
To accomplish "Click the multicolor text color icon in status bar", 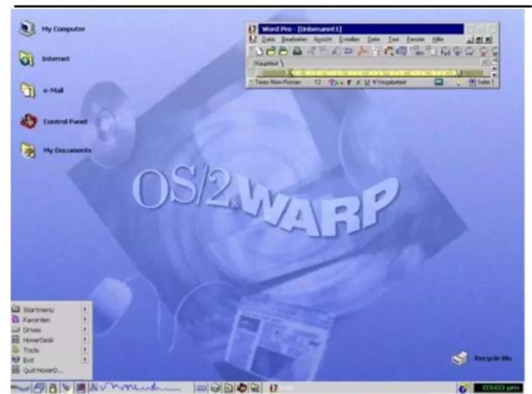I will (335, 82).
